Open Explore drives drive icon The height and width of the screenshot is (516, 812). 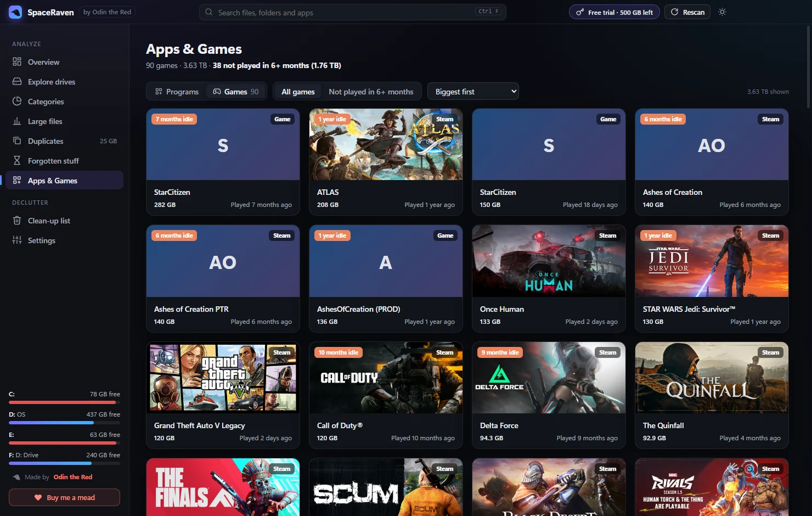pyautogui.click(x=17, y=81)
